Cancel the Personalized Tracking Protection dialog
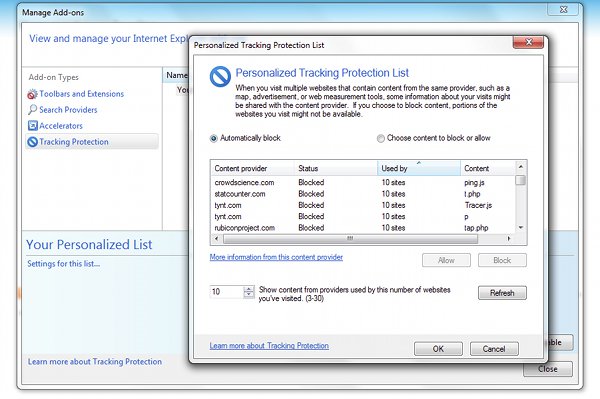600x399 pixels. [x=494, y=349]
